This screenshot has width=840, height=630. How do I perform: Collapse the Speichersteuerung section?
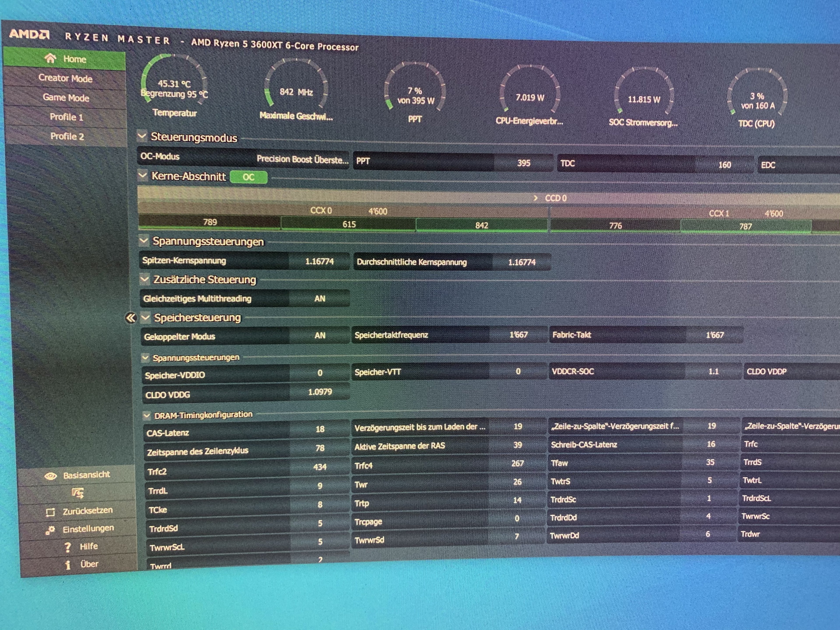(x=145, y=317)
